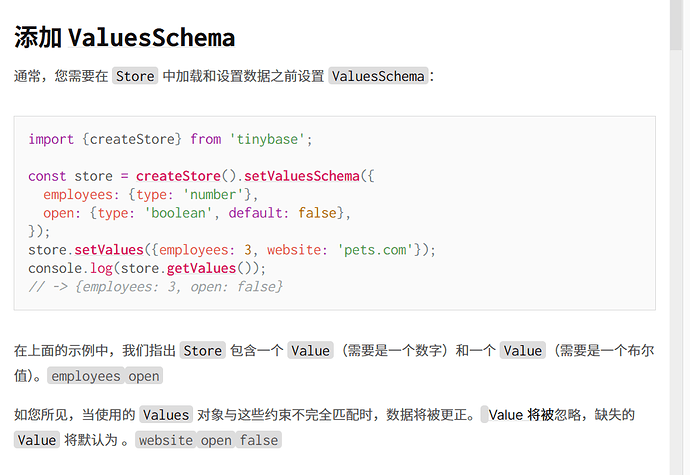The width and height of the screenshot is (690, 475).
Task: Click the Value link before 需要是一个数字
Action: (x=310, y=351)
